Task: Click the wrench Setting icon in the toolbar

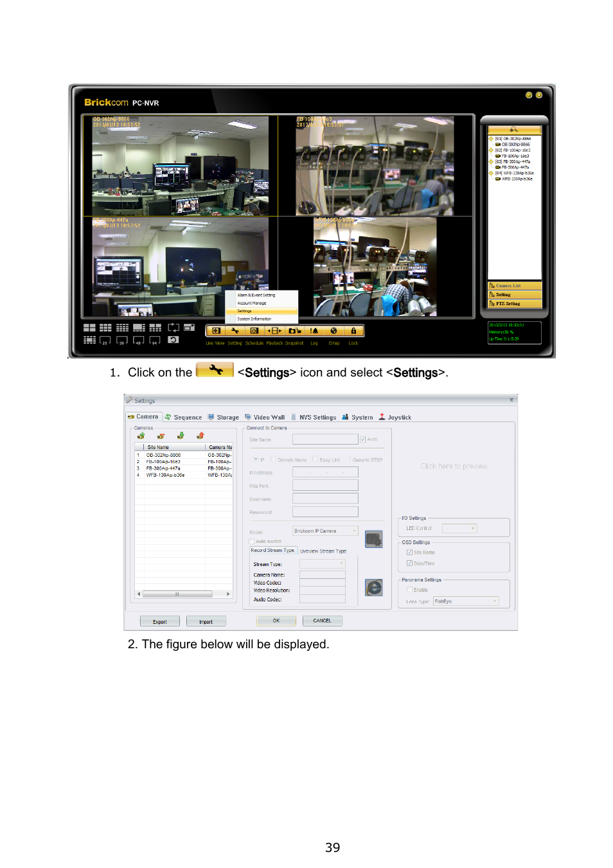Action: coord(235,331)
